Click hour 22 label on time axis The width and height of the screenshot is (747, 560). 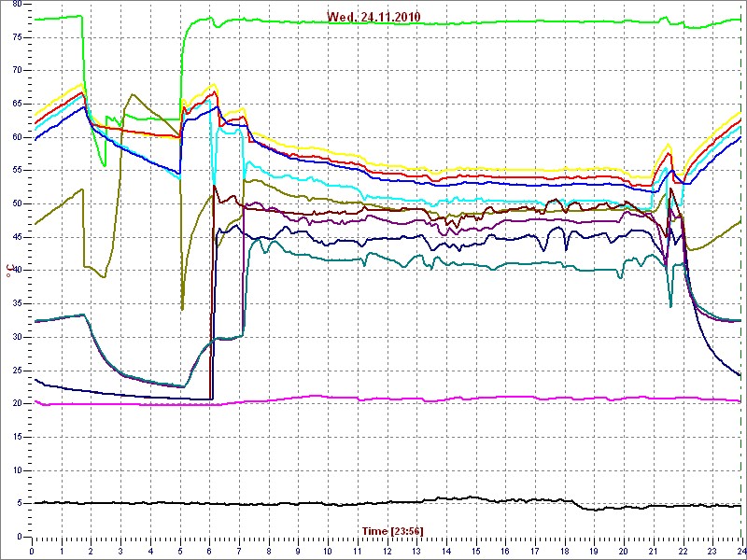[683, 551]
